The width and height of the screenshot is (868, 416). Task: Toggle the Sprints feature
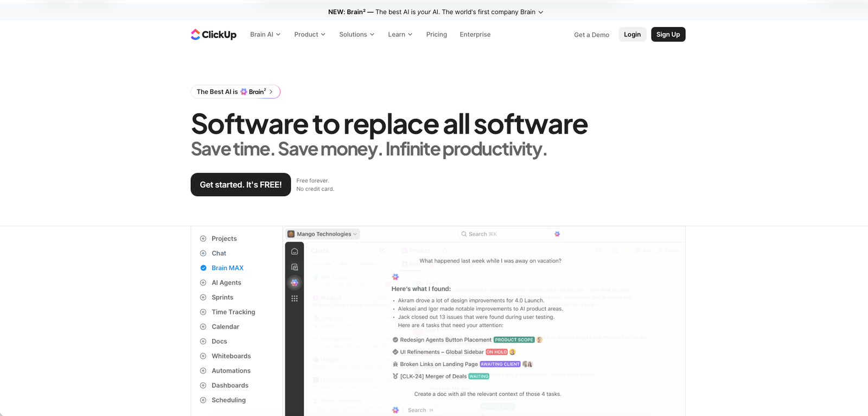(203, 297)
